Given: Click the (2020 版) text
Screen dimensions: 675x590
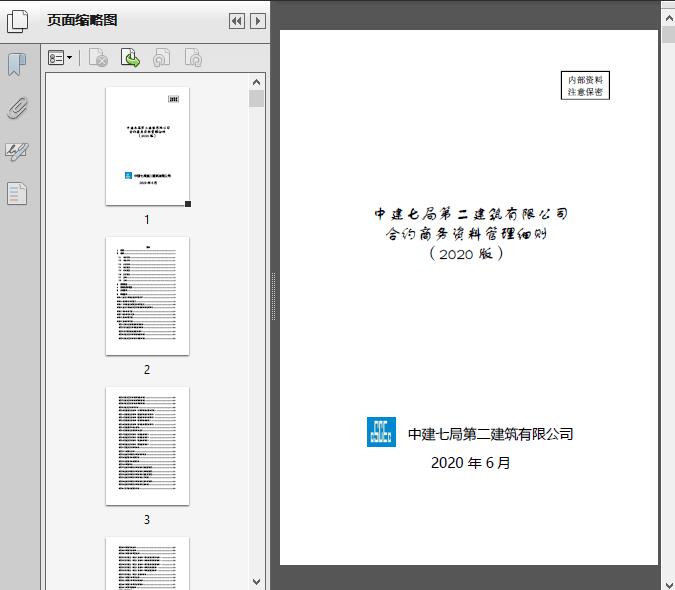Looking at the screenshot, I should click(x=466, y=254).
